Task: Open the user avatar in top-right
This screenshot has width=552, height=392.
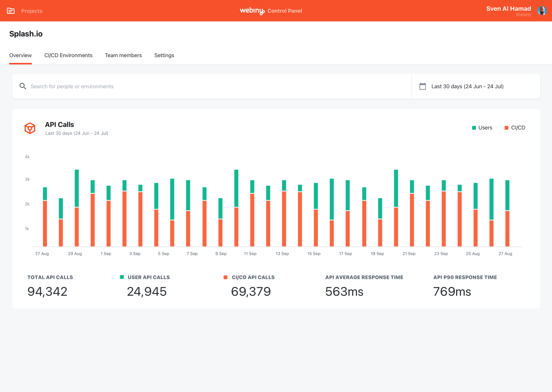Action: pos(542,11)
